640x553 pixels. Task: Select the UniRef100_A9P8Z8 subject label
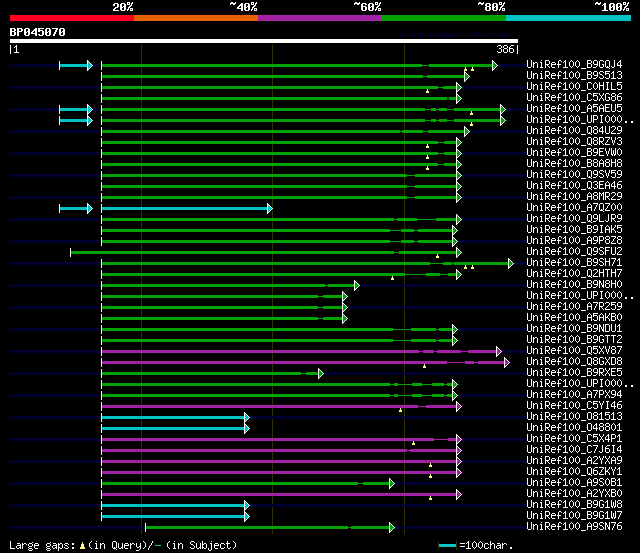[x=574, y=241]
